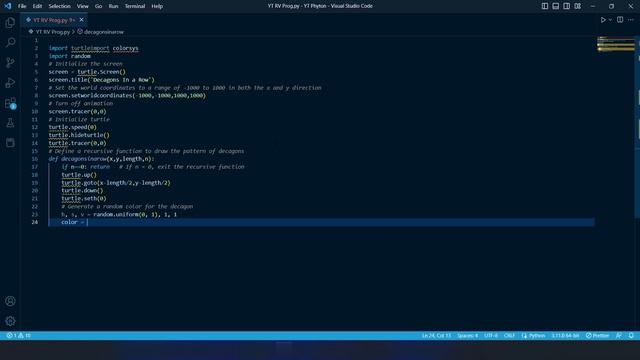The height and width of the screenshot is (360, 640).
Task: Toggle the Primary Side Bar layout button
Action: tap(545, 6)
